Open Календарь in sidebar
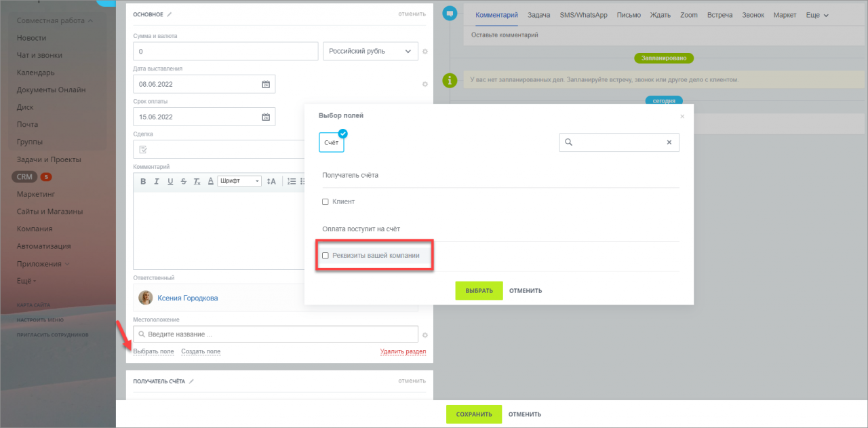 pos(36,73)
